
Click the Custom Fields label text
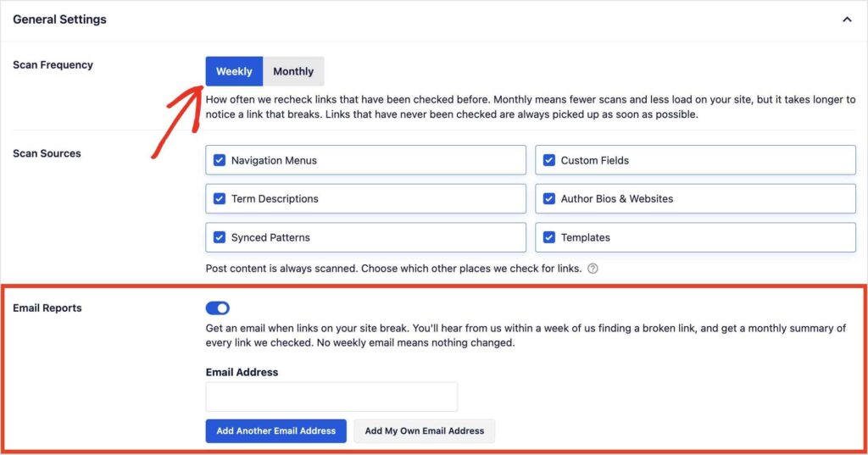(594, 160)
